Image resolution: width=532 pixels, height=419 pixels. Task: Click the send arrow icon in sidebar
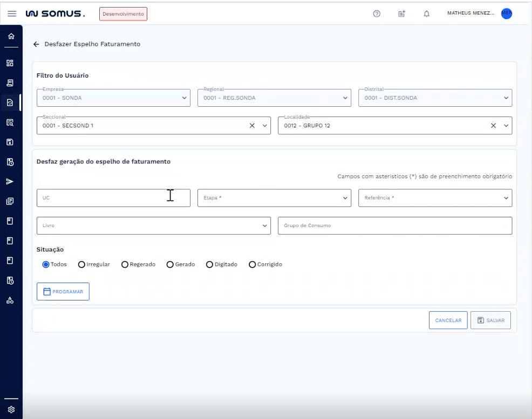click(10, 182)
